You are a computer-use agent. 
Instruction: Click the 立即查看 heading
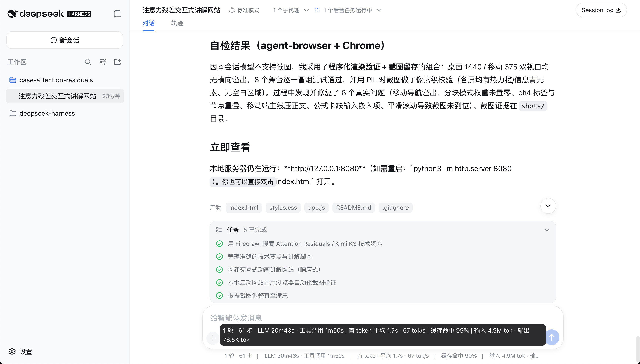(230, 147)
